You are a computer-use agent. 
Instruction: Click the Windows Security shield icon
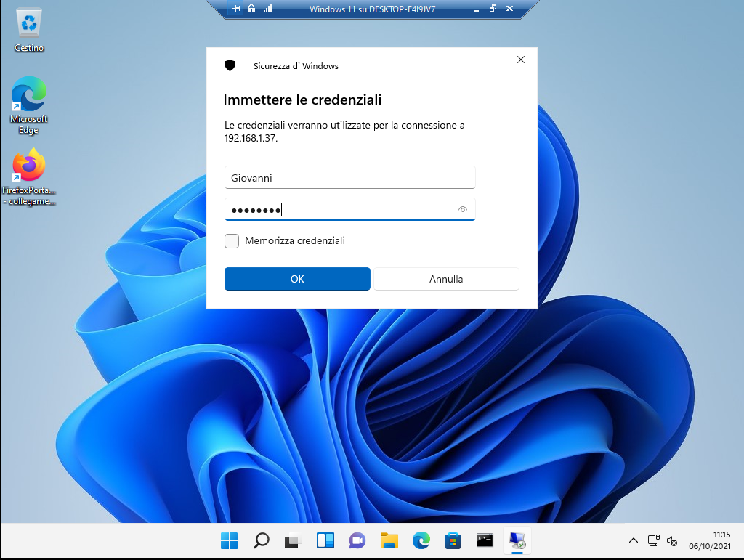[230, 65]
